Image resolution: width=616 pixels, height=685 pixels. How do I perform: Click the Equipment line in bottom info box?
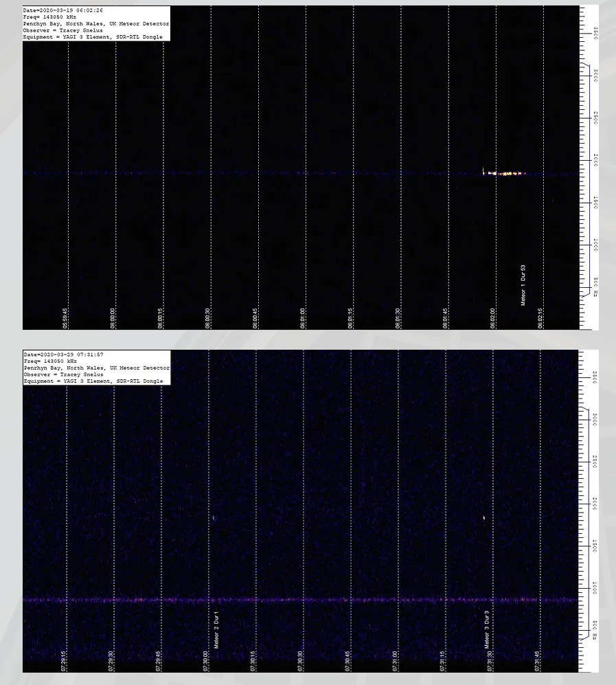click(93, 381)
